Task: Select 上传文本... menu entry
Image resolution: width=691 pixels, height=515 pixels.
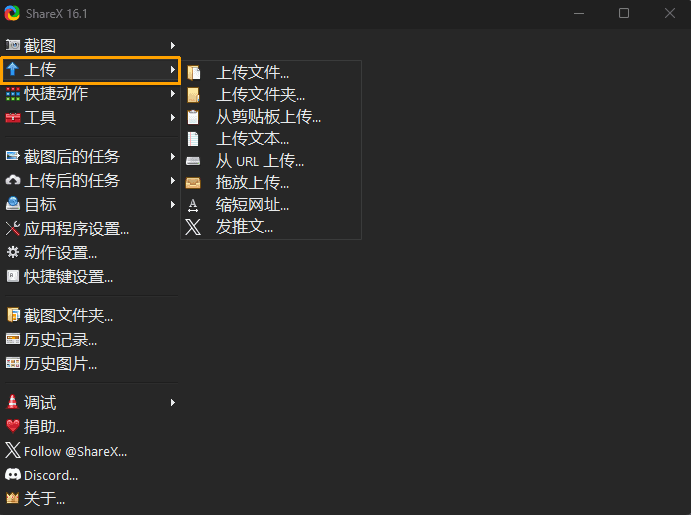Action: tap(271, 139)
